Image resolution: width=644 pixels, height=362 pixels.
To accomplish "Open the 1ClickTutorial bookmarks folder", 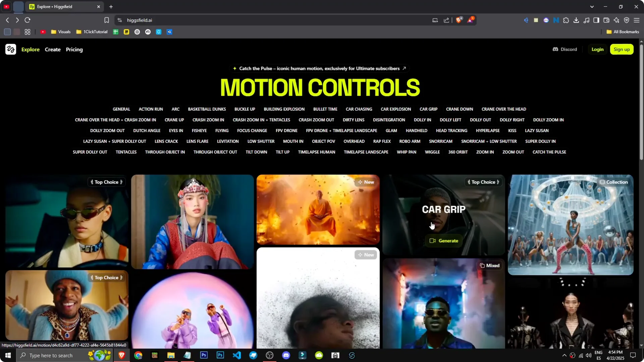I will (x=92, y=32).
